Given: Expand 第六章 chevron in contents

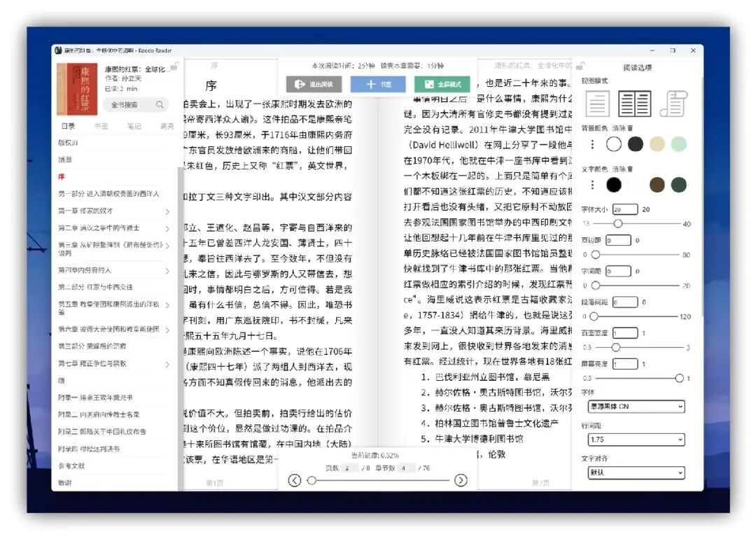Looking at the screenshot, I should 167,330.
